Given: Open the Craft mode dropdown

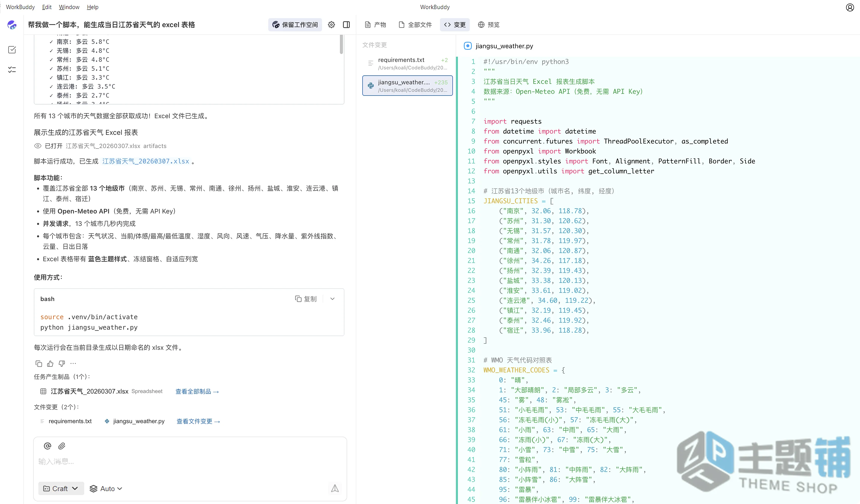Looking at the screenshot, I should (61, 489).
